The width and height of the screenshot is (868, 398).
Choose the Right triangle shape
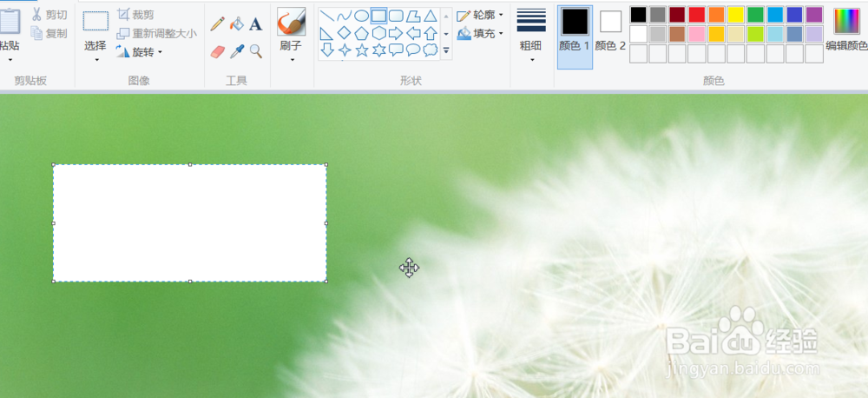(327, 33)
